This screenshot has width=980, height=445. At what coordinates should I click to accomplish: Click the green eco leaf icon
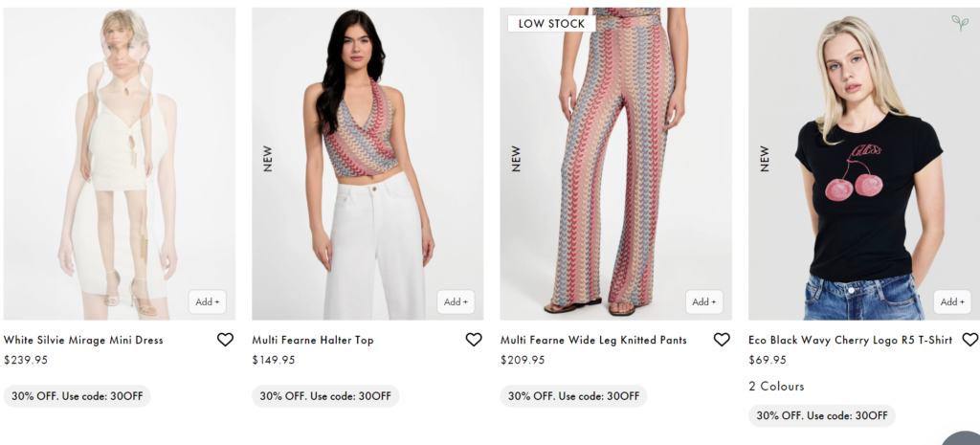[959, 22]
